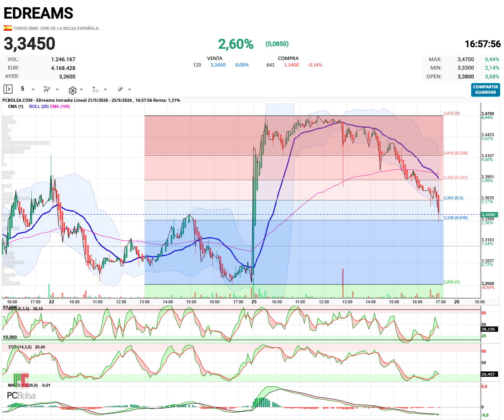Click the Fibonacci 3,363 (0.5) level label
This screenshot has height=420, width=504.
click(x=453, y=198)
